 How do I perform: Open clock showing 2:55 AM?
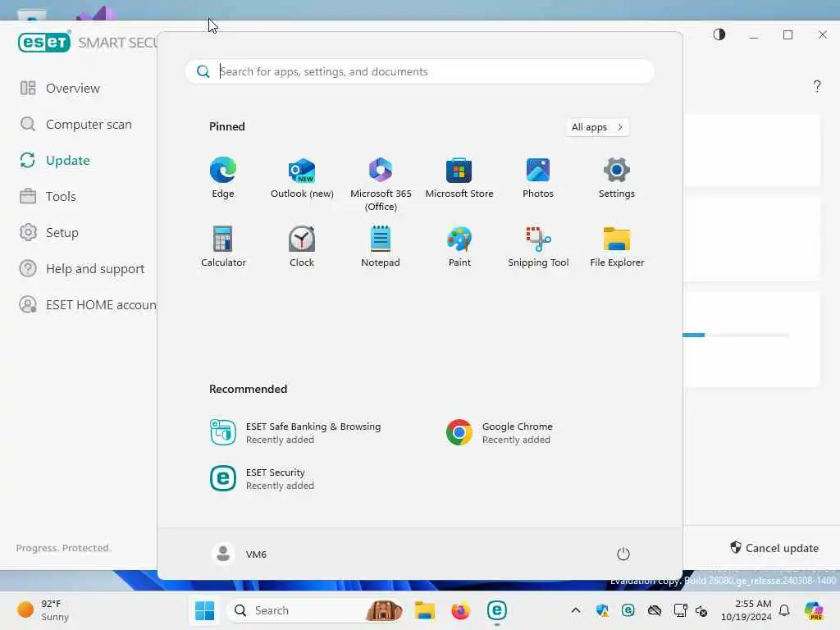click(x=746, y=610)
